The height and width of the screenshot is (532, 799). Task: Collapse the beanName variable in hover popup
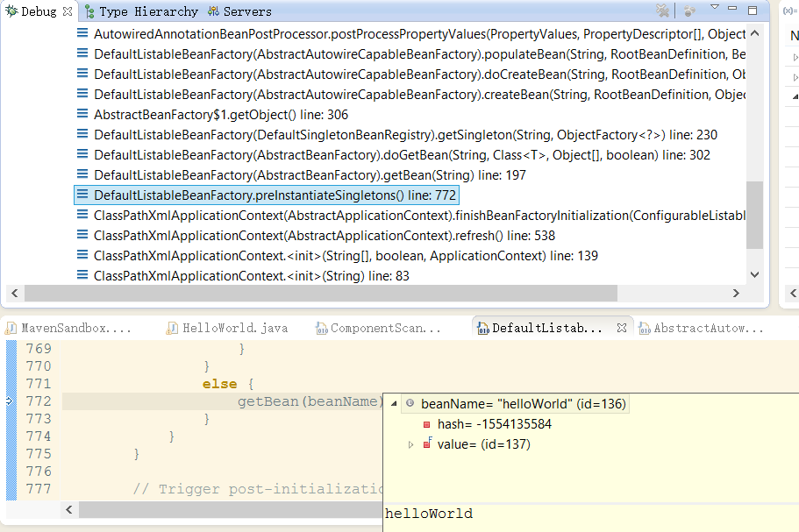(394, 404)
